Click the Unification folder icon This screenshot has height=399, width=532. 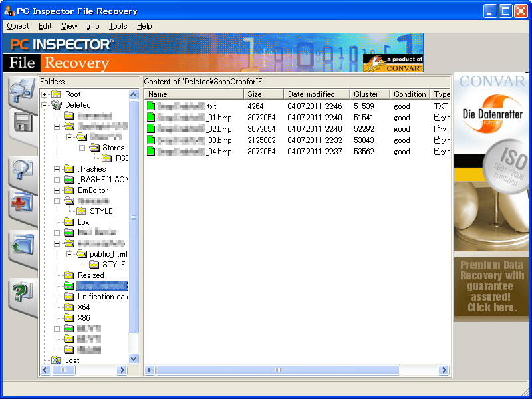69,296
